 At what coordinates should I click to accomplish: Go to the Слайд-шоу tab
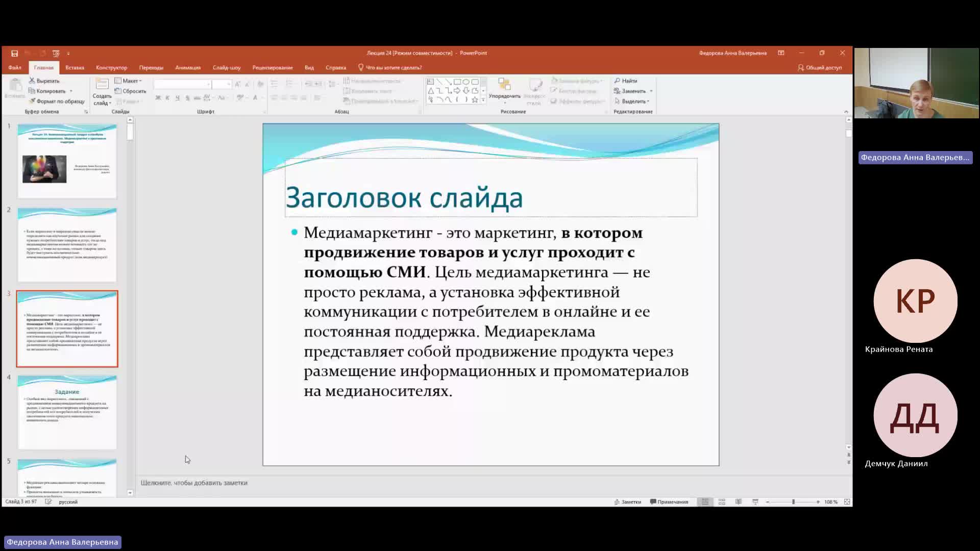[x=227, y=67]
